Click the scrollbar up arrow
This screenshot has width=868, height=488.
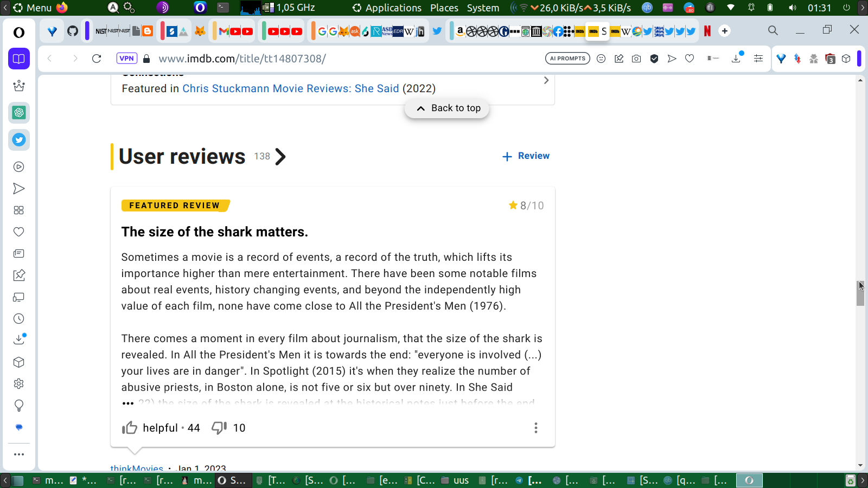tap(860, 80)
